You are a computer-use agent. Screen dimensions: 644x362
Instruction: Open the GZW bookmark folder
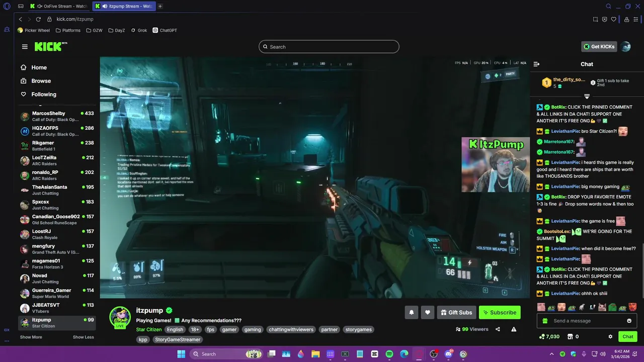pyautogui.click(x=94, y=30)
